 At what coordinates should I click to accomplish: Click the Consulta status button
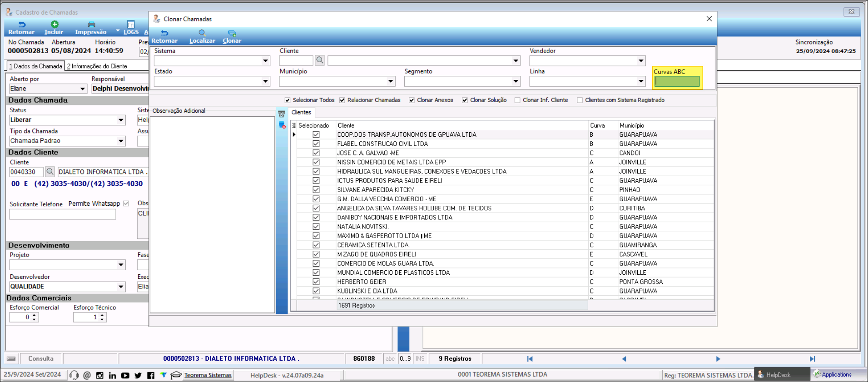coord(41,358)
